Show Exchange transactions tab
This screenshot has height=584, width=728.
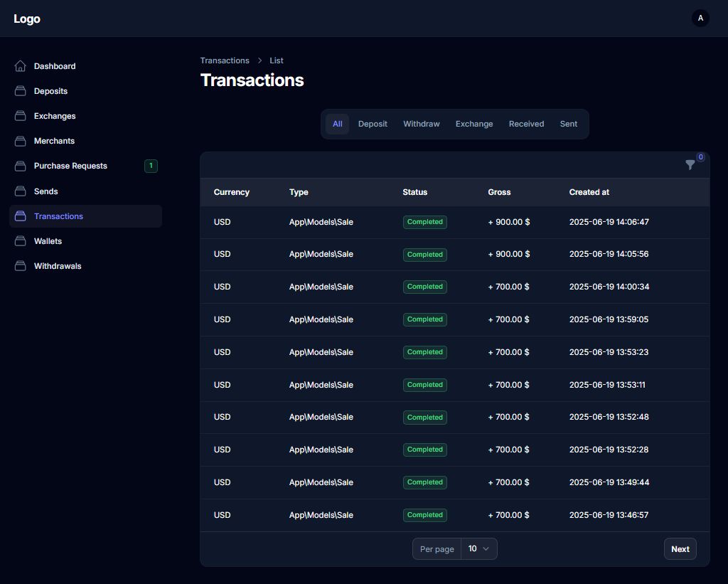coord(473,124)
